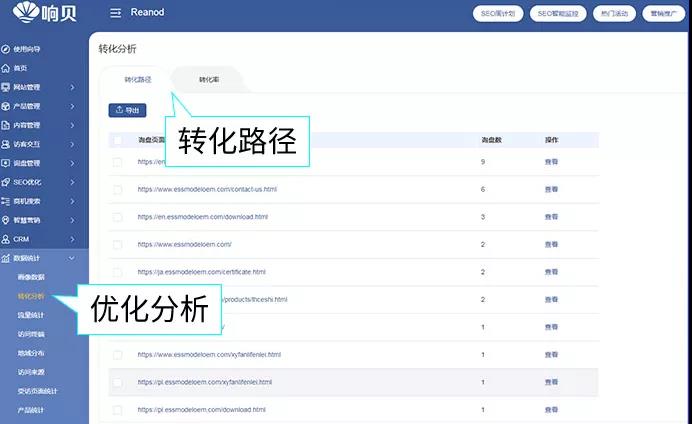Collapse the 数据统计 menu section

(x=72, y=258)
